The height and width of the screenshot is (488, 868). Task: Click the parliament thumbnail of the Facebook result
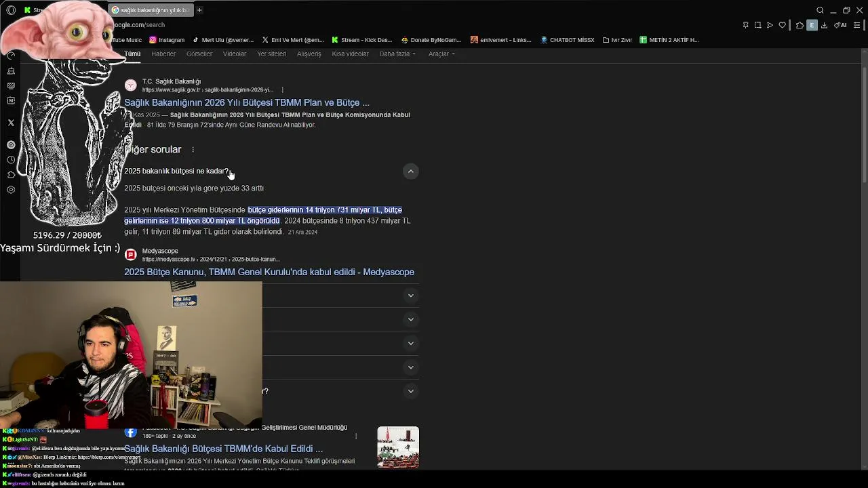tap(398, 447)
